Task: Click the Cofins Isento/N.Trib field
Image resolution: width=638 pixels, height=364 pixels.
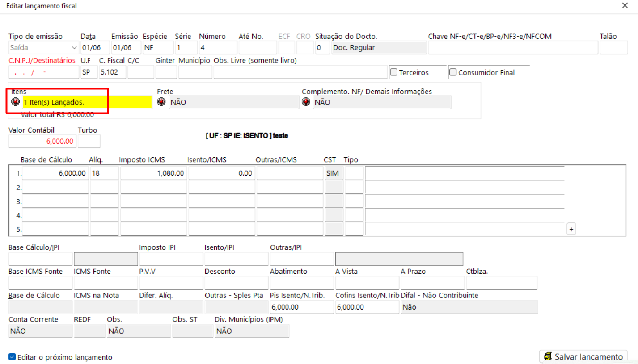Action: coord(367,307)
